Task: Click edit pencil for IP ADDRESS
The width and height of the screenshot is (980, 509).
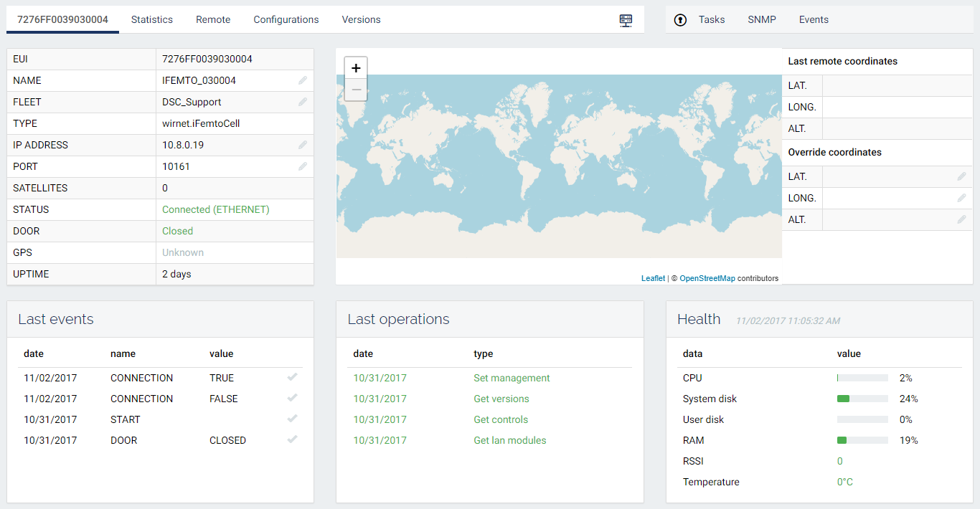Action: (303, 146)
